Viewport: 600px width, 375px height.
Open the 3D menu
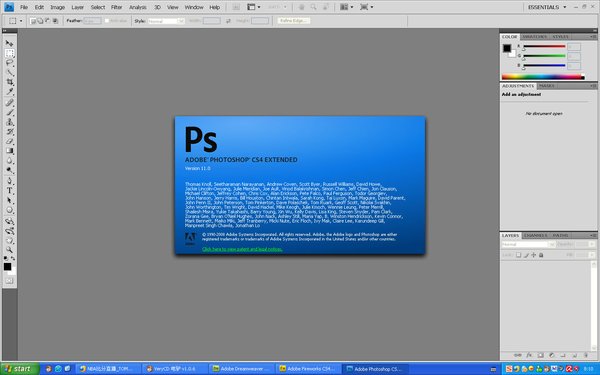pyautogui.click(x=157, y=7)
